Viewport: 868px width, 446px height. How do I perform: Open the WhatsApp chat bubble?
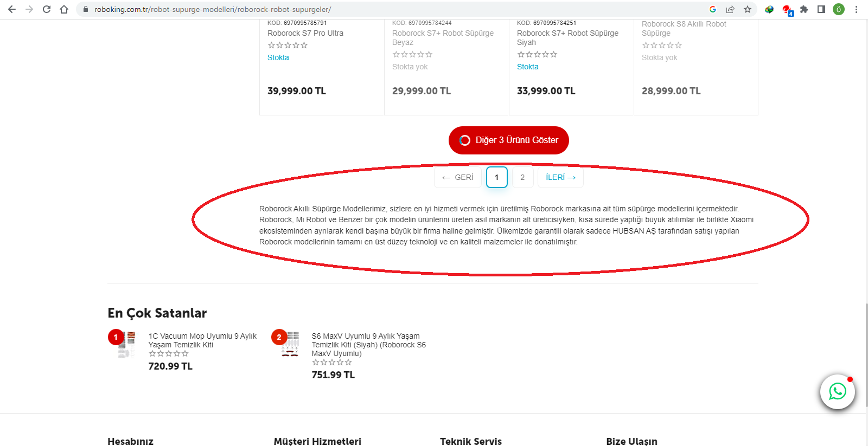click(x=837, y=391)
